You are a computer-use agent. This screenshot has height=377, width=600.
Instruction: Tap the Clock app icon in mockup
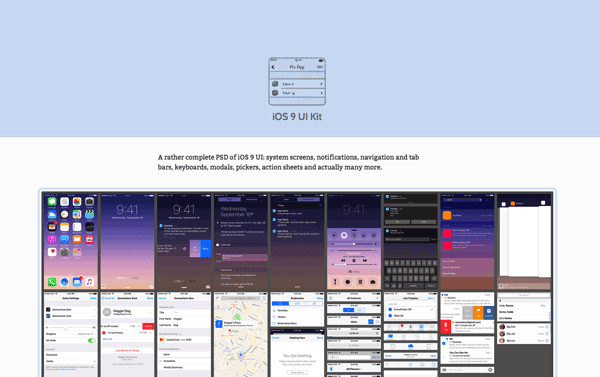pos(65,214)
